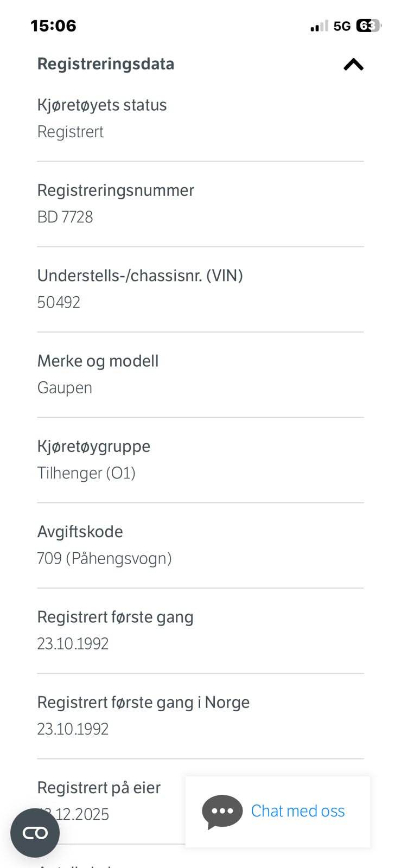Tap the Registreringsdata section heading
401x868 pixels.
point(106,64)
